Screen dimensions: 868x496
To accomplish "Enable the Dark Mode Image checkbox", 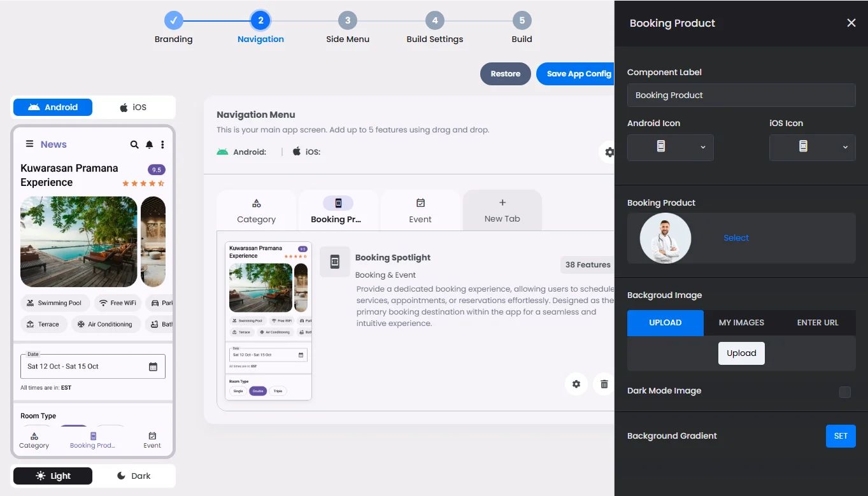I will pos(844,392).
